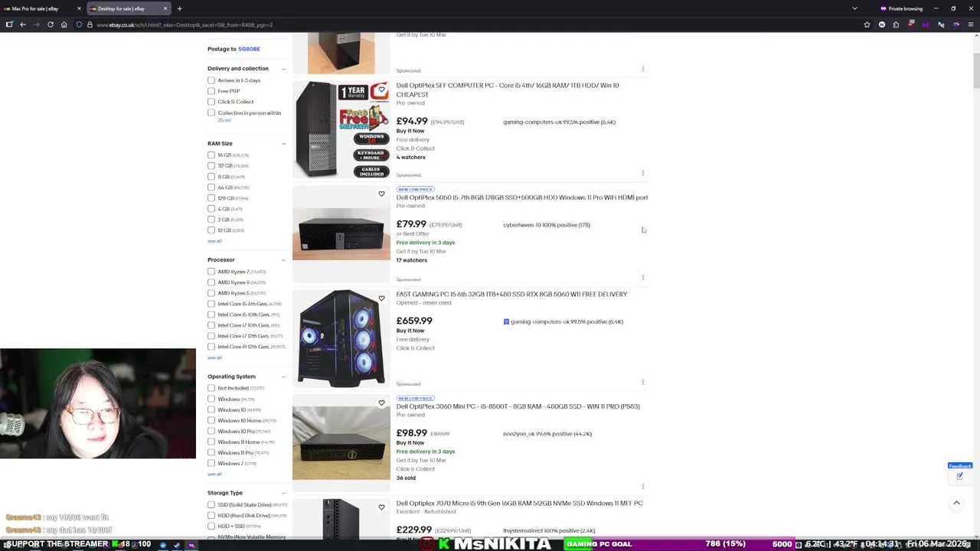980x551 pixels.
Task: Open options menu for OptiPlex 3060 Mini listing
Action: click(643, 486)
